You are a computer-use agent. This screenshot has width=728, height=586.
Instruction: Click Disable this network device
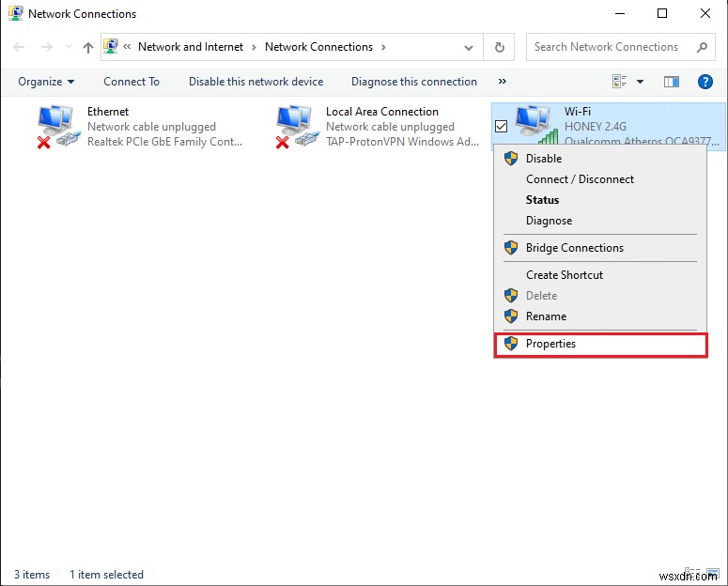(x=256, y=82)
